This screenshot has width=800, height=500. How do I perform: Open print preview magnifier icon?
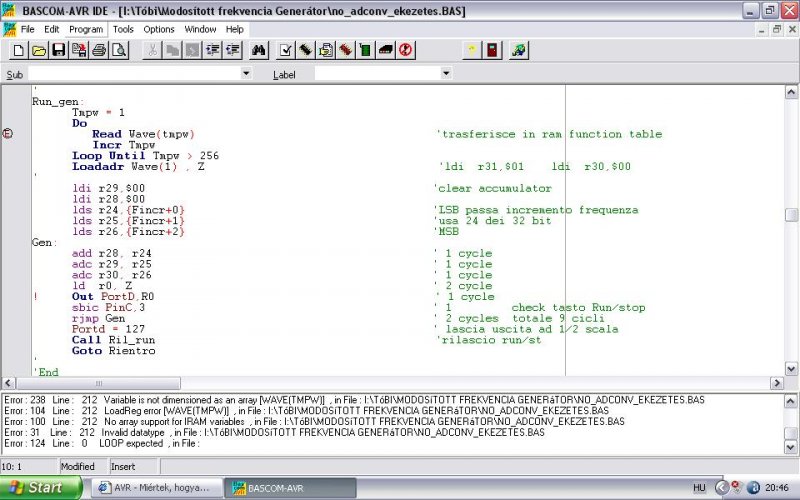click(x=119, y=50)
